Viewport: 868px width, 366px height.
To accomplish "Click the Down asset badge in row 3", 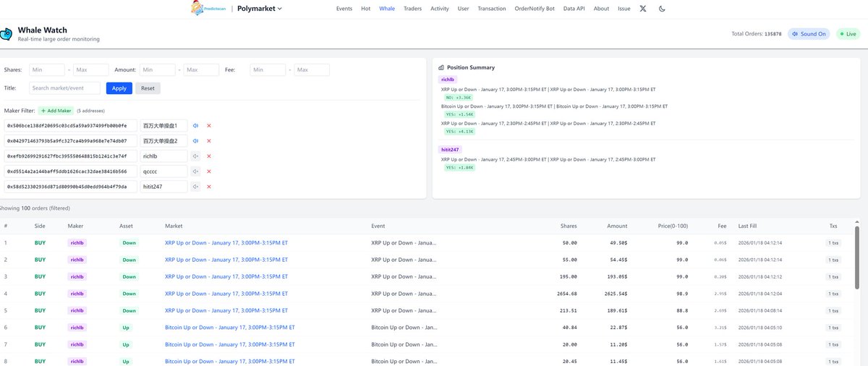I will (x=129, y=276).
